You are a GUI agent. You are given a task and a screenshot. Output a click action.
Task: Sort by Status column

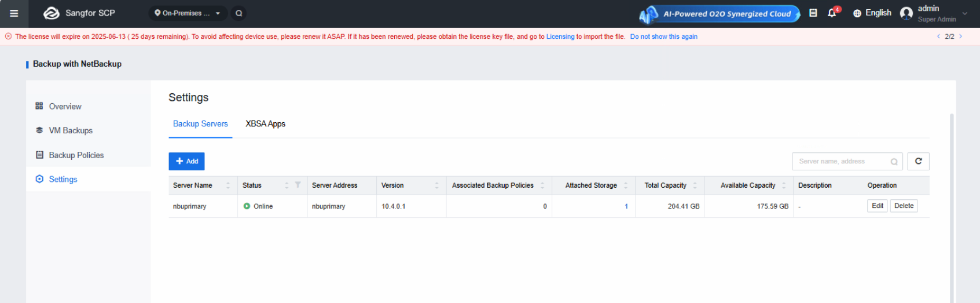(287, 185)
